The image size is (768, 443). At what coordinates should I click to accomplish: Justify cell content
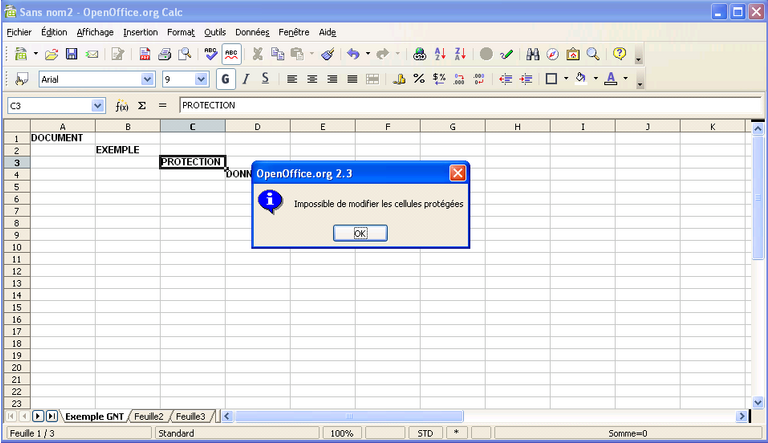pos(352,79)
